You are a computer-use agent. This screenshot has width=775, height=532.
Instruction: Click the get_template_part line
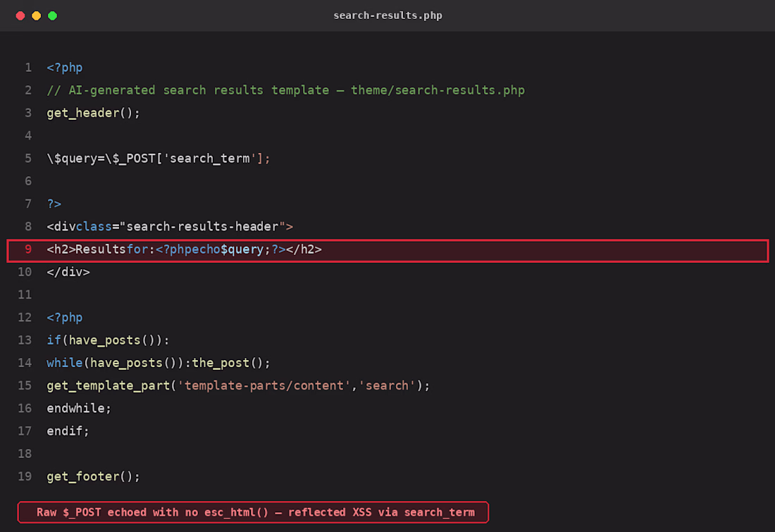point(238,386)
